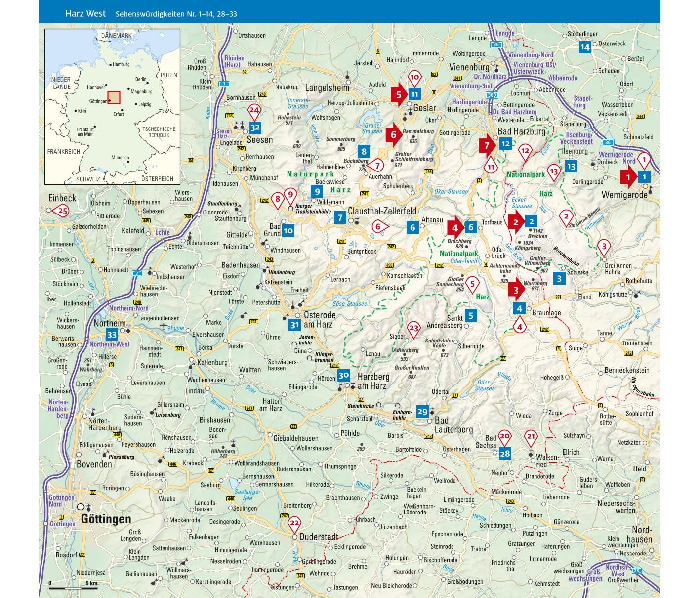700x598 pixels.
Task: Click red pin 21 above Walkenried
Action: coord(531,437)
